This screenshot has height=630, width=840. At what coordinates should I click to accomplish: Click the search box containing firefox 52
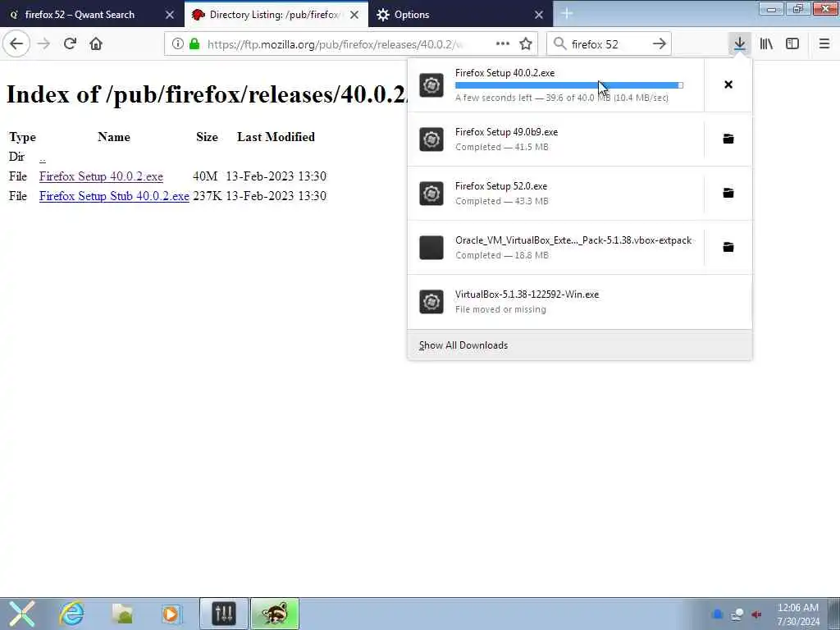tap(609, 44)
